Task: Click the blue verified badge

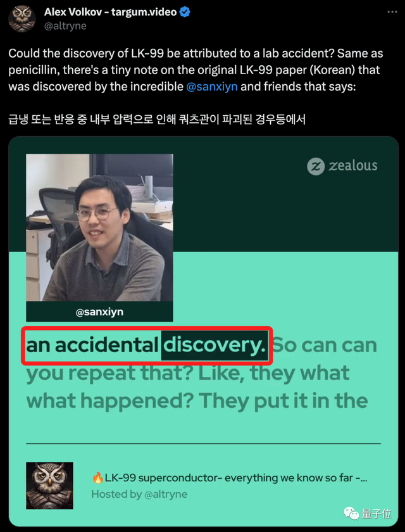Action: pos(185,13)
